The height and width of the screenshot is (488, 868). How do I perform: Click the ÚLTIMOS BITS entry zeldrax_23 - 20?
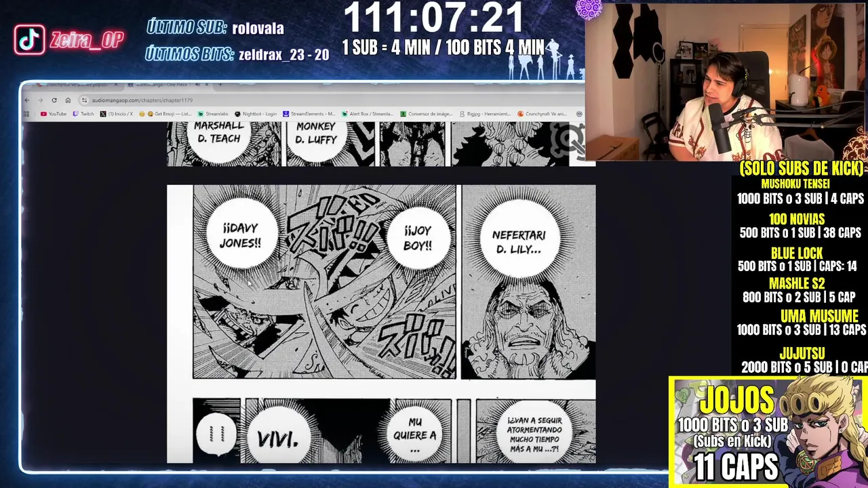[283, 55]
